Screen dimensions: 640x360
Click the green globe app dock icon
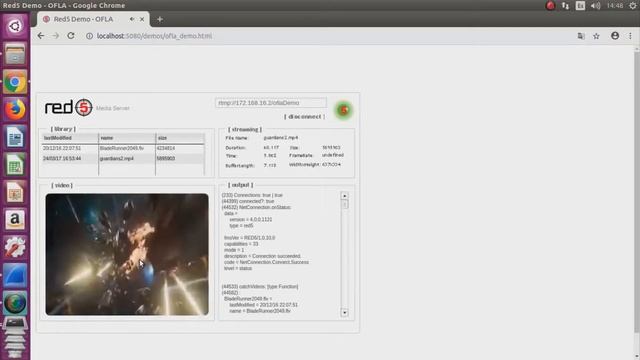point(15,303)
